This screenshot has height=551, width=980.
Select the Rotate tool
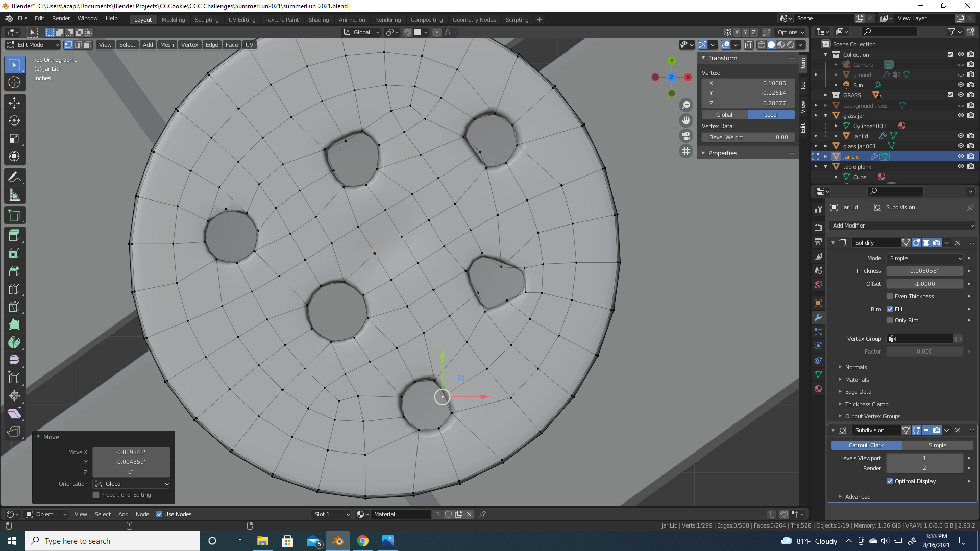tap(14, 120)
